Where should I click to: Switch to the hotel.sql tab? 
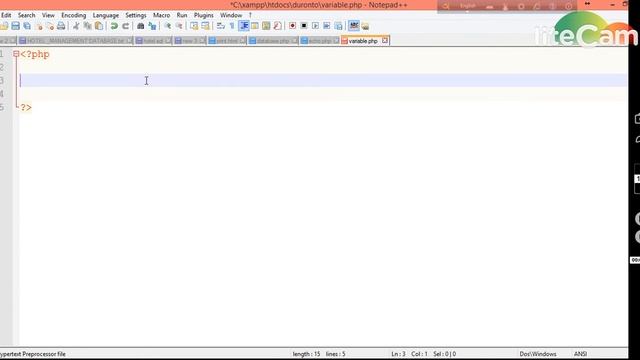pyautogui.click(x=153, y=41)
